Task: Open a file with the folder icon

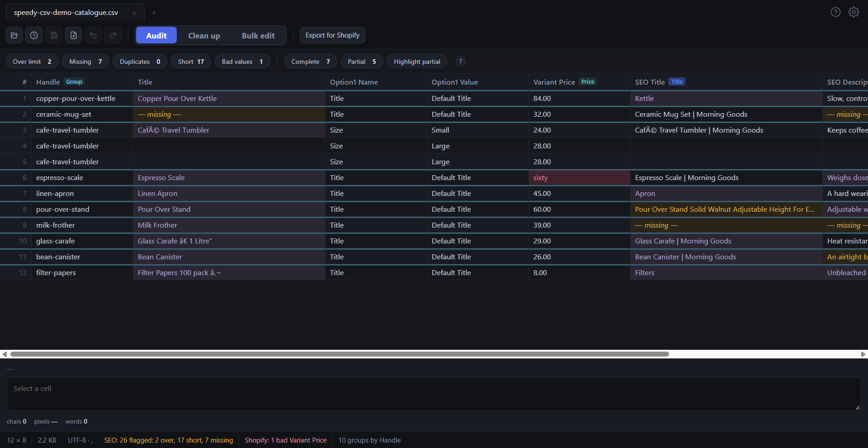Action: click(14, 35)
